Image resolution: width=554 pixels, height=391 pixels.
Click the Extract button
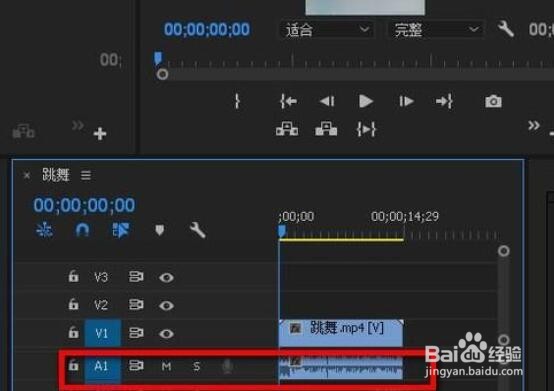(326, 129)
